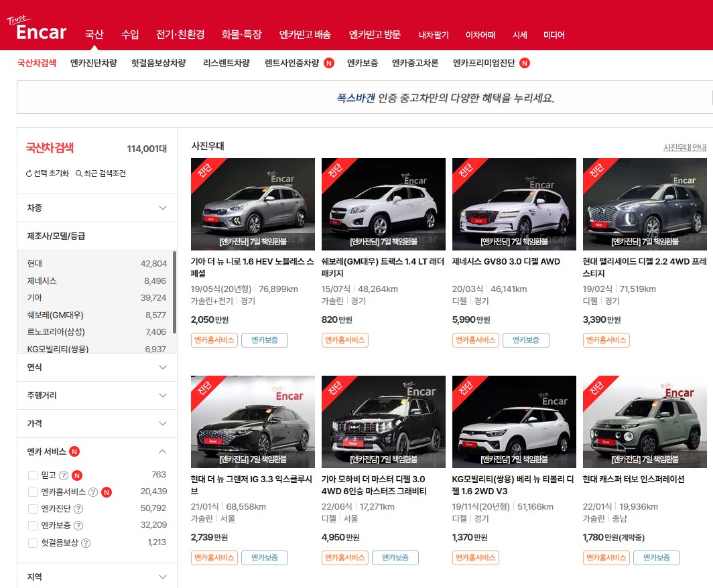This screenshot has width=713, height=588.
Task: Select the 엔카중고차론 submenu tab
Action: (415, 63)
